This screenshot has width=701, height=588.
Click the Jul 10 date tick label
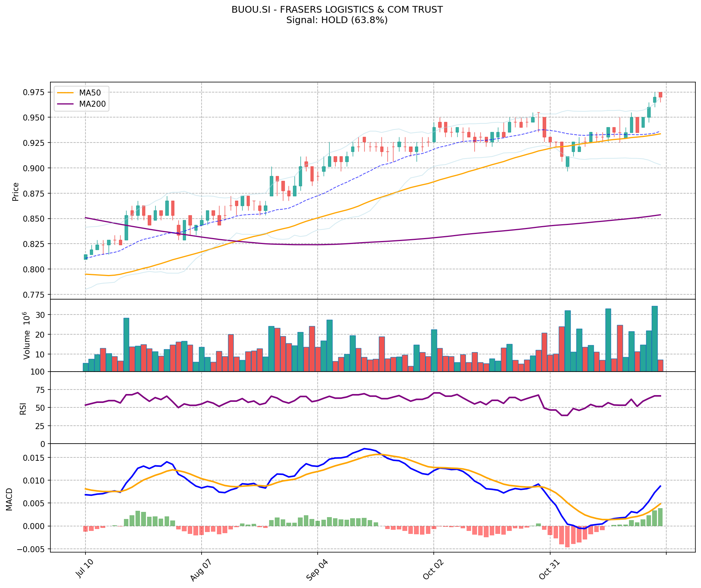point(84,569)
